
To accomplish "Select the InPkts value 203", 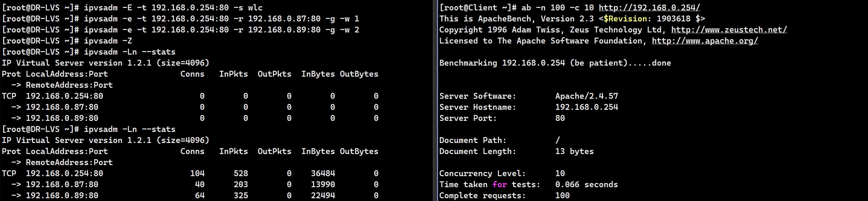I will coord(241,184).
